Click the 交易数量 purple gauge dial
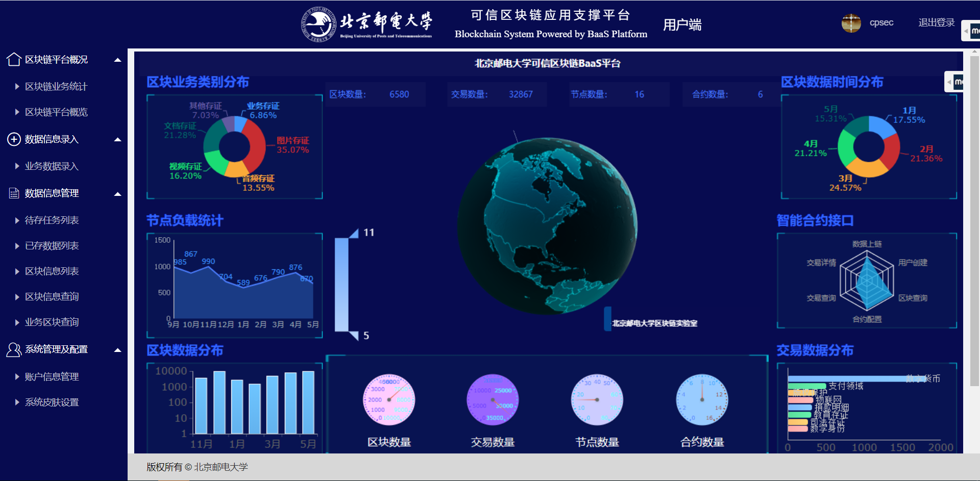This screenshot has height=481, width=980. 493,400
